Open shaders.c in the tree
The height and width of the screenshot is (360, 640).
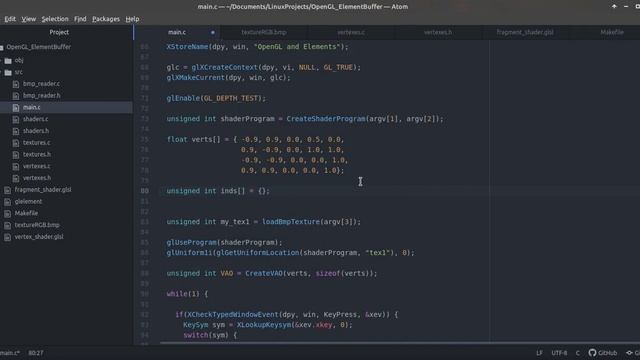pyautogui.click(x=36, y=119)
